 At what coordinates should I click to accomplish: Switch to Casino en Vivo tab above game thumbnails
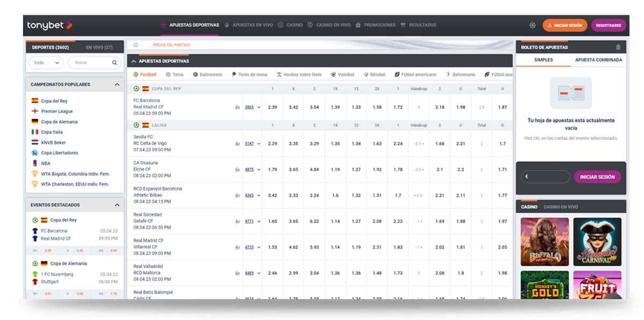pos(561,207)
